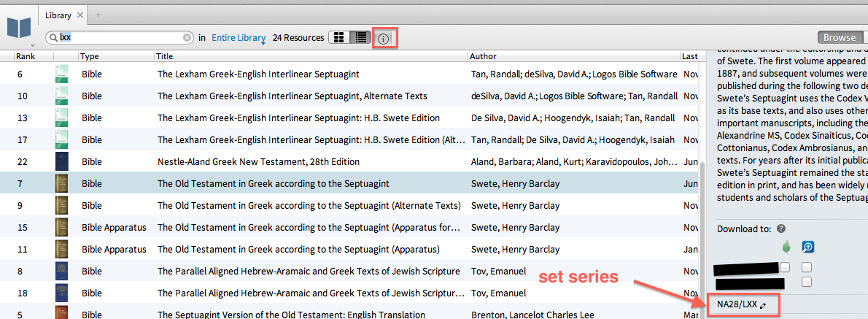Image resolution: width=868 pixels, height=319 pixels.
Task: Click 'Bible Apparatus' type in rank 15 row
Action: click(x=114, y=228)
